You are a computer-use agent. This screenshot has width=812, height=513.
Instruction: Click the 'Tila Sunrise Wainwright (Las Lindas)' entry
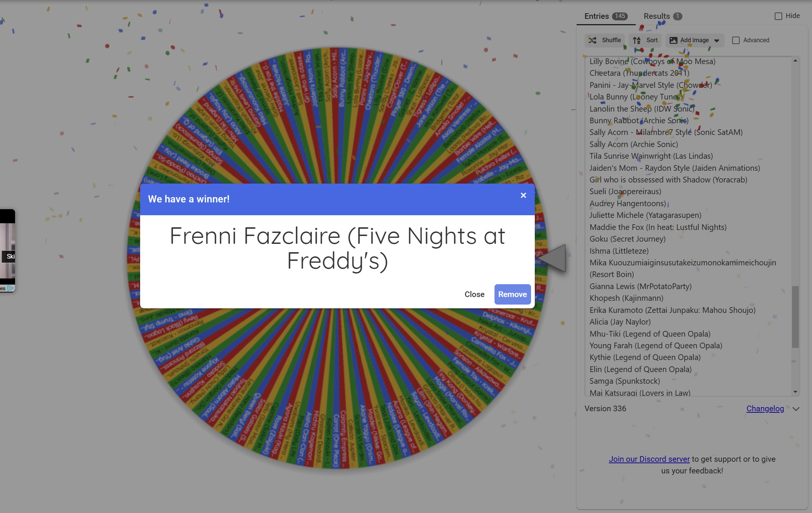pyautogui.click(x=651, y=156)
